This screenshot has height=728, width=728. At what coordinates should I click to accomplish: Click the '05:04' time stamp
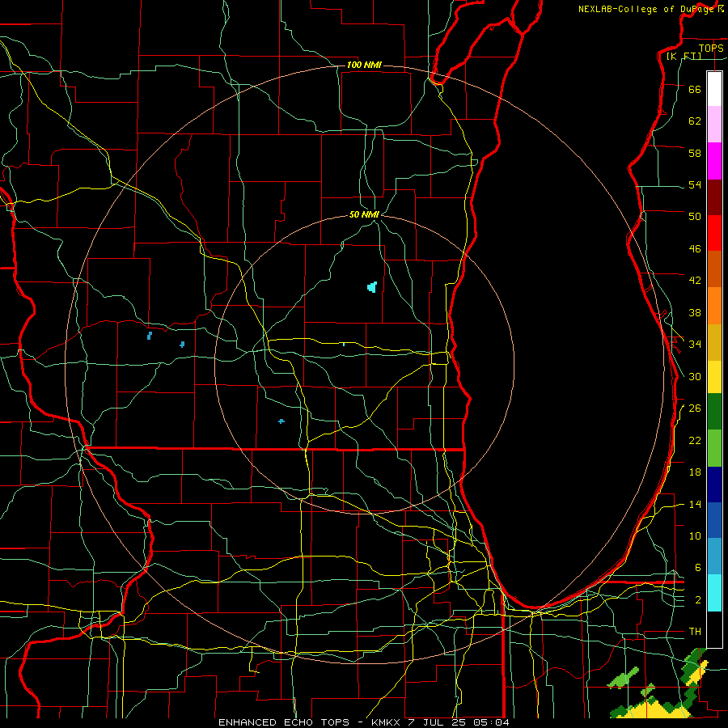[x=491, y=722]
